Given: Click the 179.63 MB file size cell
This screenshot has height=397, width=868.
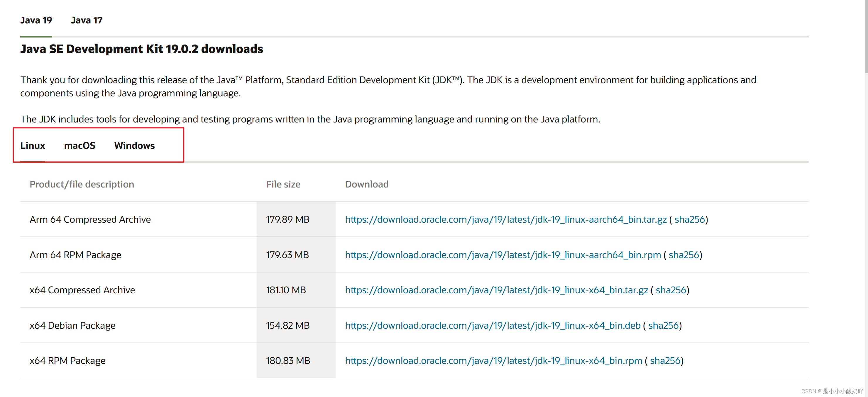Looking at the screenshot, I should click(296, 255).
